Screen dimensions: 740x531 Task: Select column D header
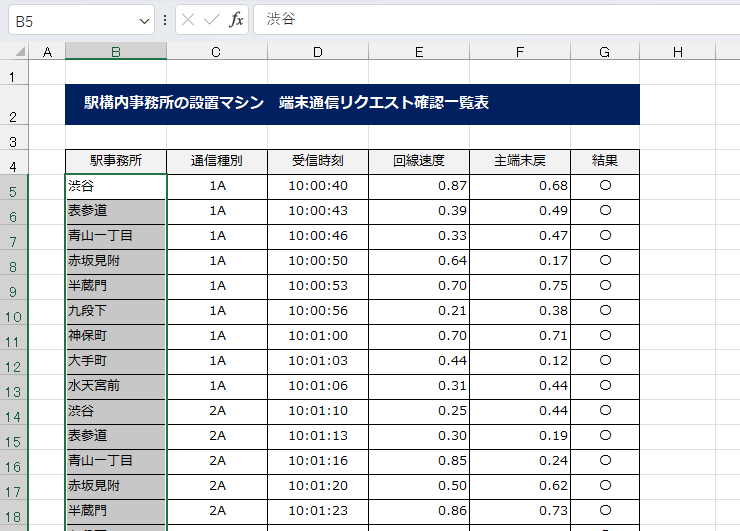click(317, 52)
